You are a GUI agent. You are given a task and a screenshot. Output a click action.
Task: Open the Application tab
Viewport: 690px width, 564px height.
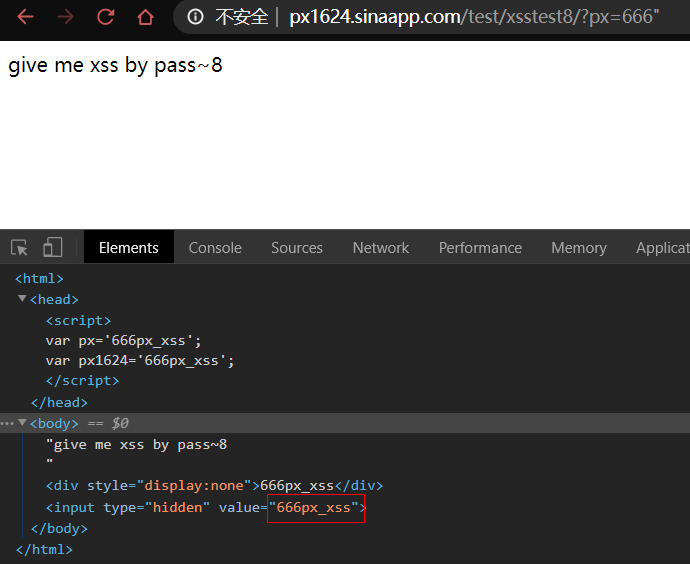[x=662, y=248]
